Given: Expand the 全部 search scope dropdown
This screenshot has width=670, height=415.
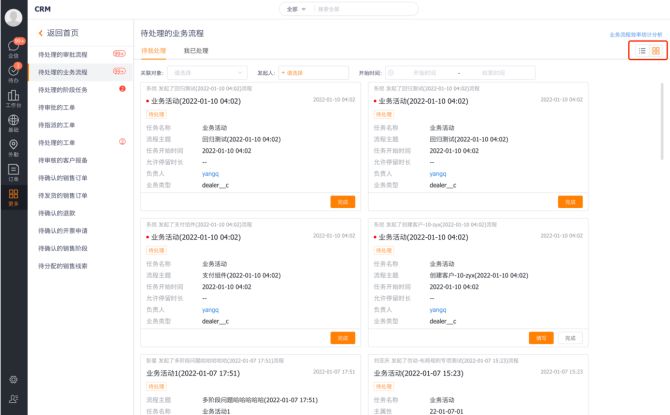Looking at the screenshot, I should click(x=294, y=9).
